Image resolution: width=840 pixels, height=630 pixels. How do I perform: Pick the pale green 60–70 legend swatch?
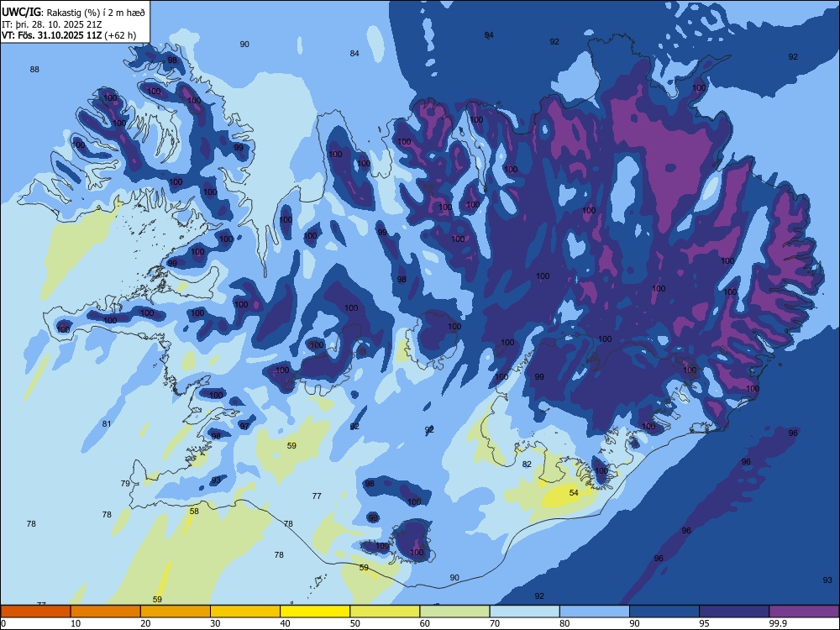point(454,612)
